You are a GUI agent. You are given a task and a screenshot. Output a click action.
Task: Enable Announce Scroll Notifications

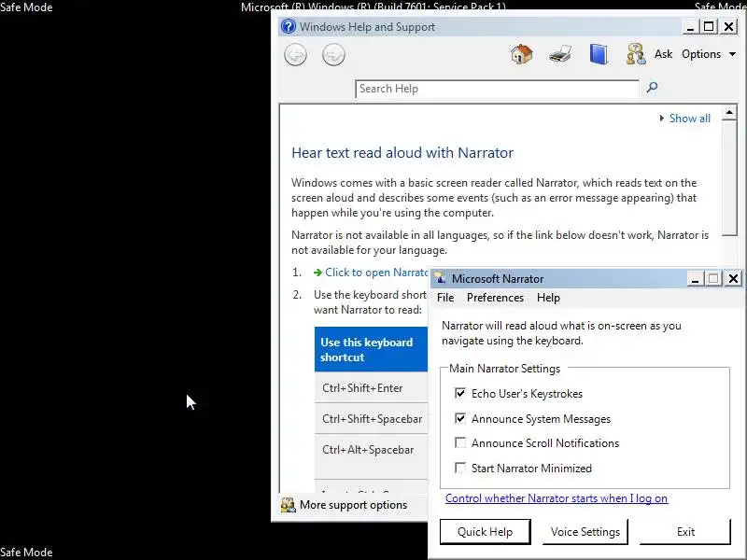tap(460, 442)
